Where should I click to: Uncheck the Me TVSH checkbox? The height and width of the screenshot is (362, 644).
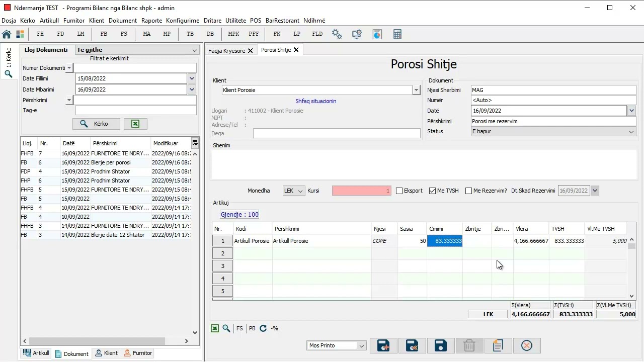432,191
